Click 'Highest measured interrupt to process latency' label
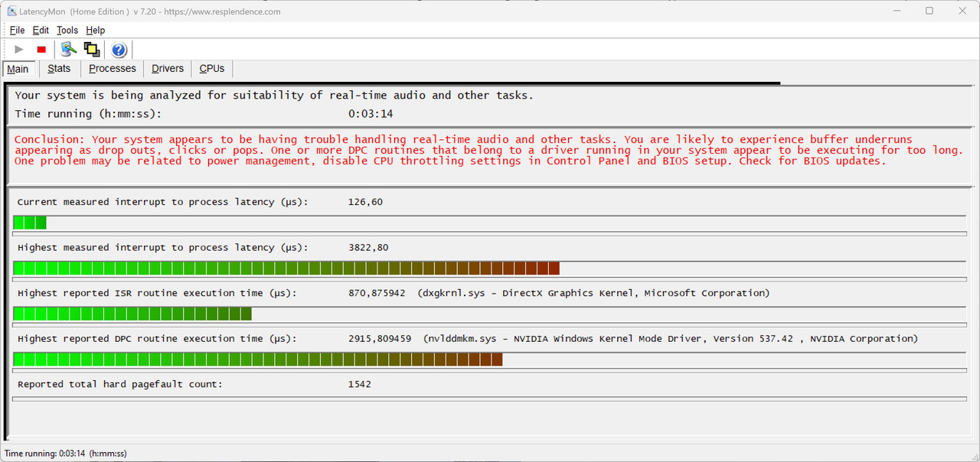 click(x=162, y=248)
